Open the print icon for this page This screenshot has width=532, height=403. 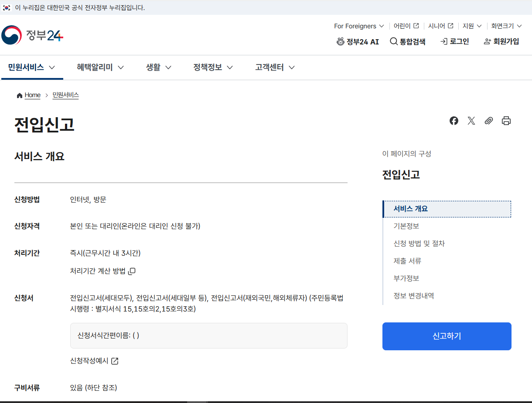(506, 121)
